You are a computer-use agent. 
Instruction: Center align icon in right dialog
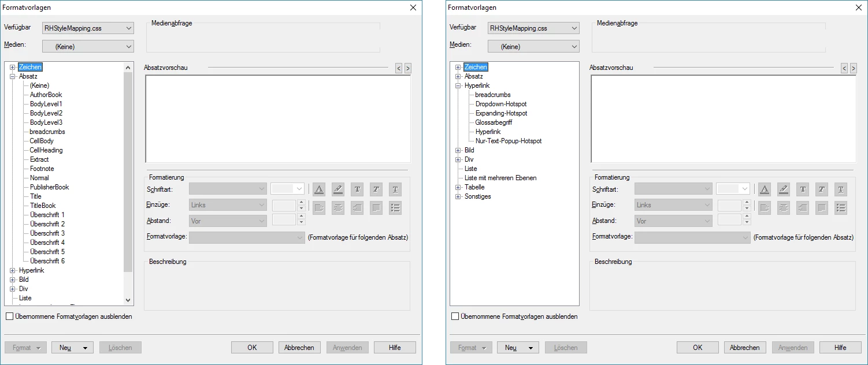click(784, 208)
